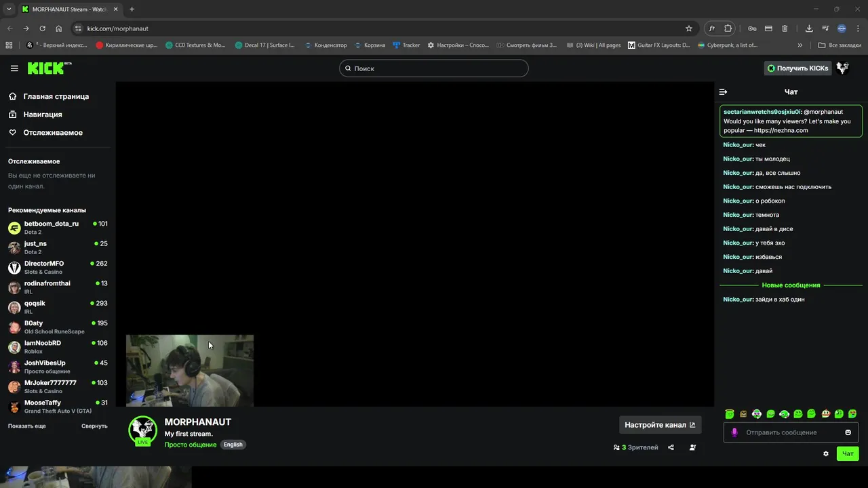
Task: Open the emoji picker smiley icon
Action: 848,432
